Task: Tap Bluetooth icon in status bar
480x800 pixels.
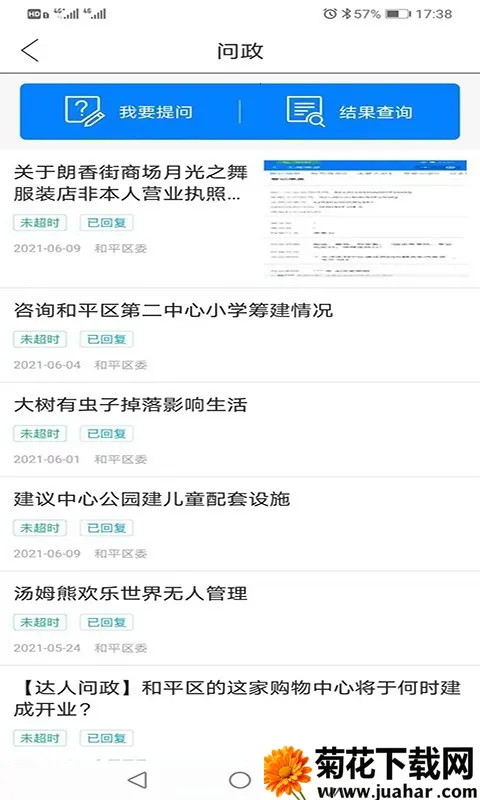Action: [346, 14]
